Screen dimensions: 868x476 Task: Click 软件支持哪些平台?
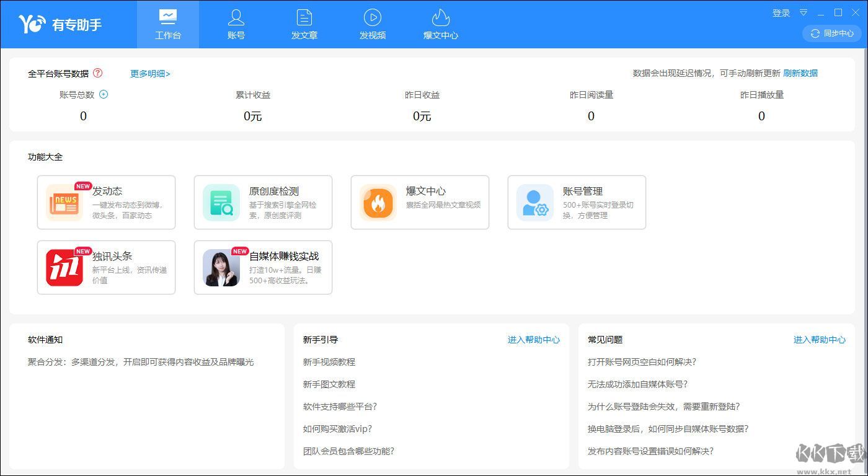340,407
